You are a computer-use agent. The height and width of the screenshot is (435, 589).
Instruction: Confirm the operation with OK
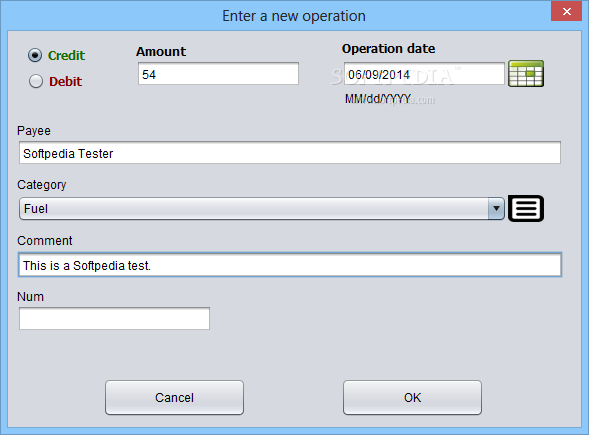click(x=412, y=397)
